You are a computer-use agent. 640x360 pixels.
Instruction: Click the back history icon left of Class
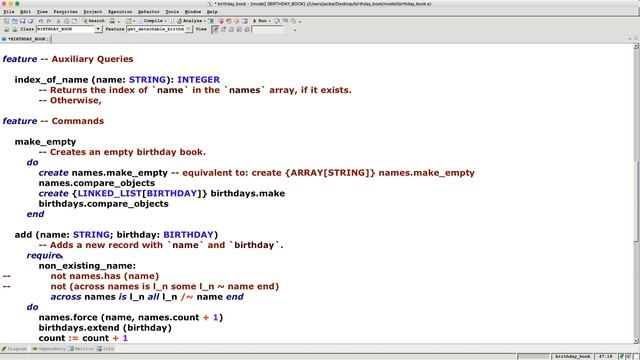pos(7,29)
